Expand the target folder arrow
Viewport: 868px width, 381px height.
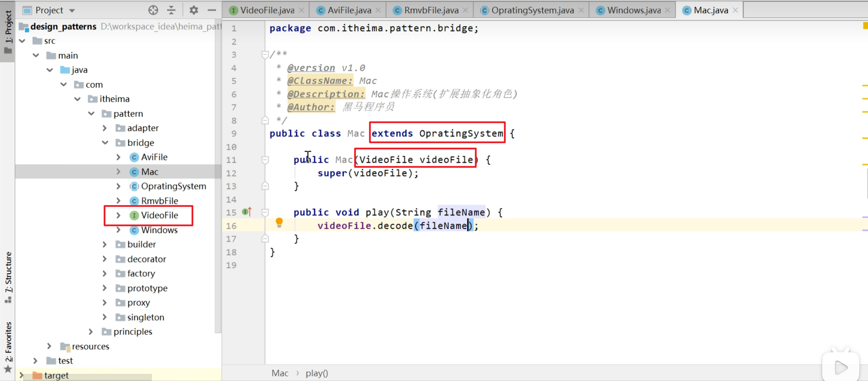[x=22, y=375]
